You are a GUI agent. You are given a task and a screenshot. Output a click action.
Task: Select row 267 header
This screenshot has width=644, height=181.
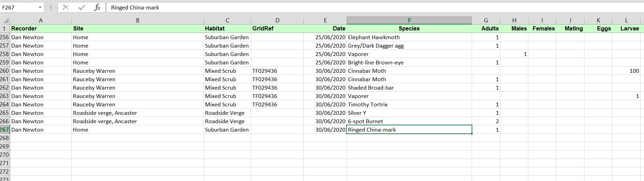coord(5,130)
